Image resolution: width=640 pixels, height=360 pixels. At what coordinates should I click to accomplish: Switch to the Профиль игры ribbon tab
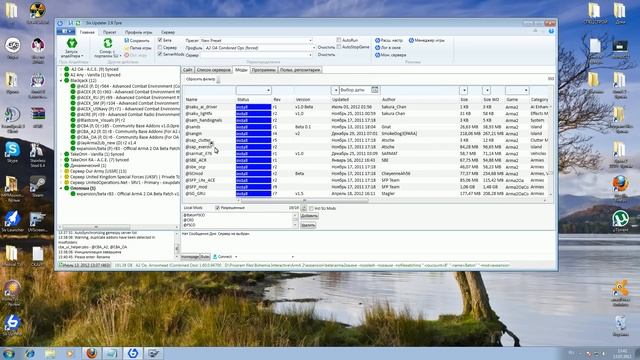[138, 32]
